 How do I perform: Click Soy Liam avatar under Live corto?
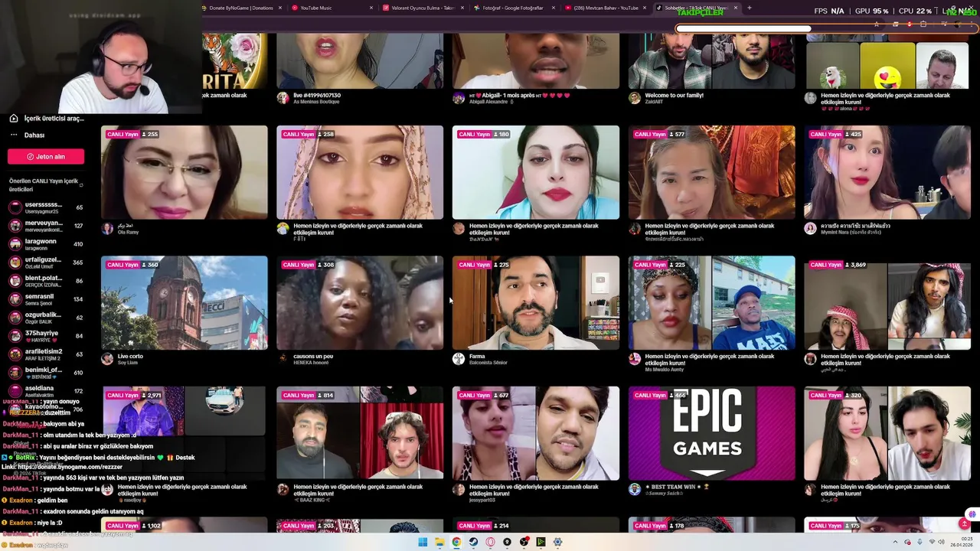coord(107,359)
